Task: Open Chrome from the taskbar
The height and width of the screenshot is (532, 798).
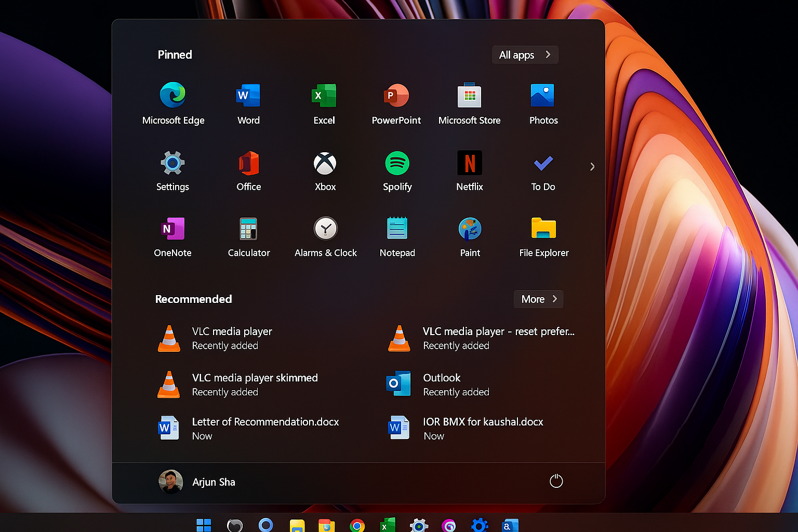Action: point(357,526)
